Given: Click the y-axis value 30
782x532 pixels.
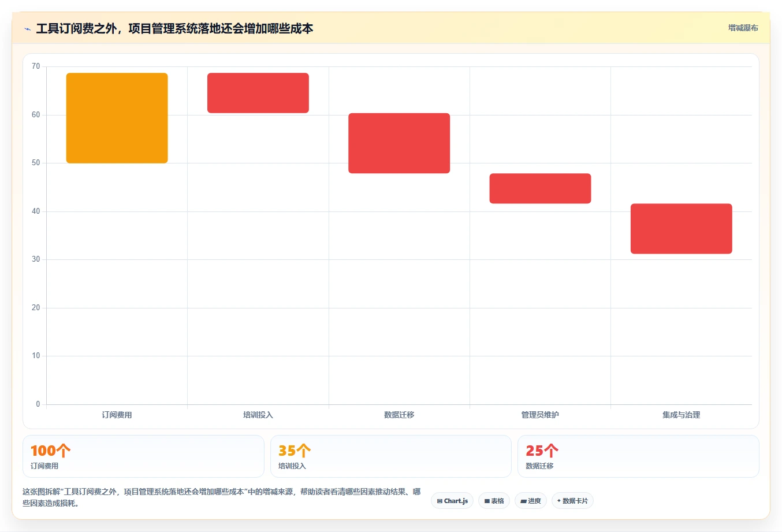Looking at the screenshot, I should point(36,259).
